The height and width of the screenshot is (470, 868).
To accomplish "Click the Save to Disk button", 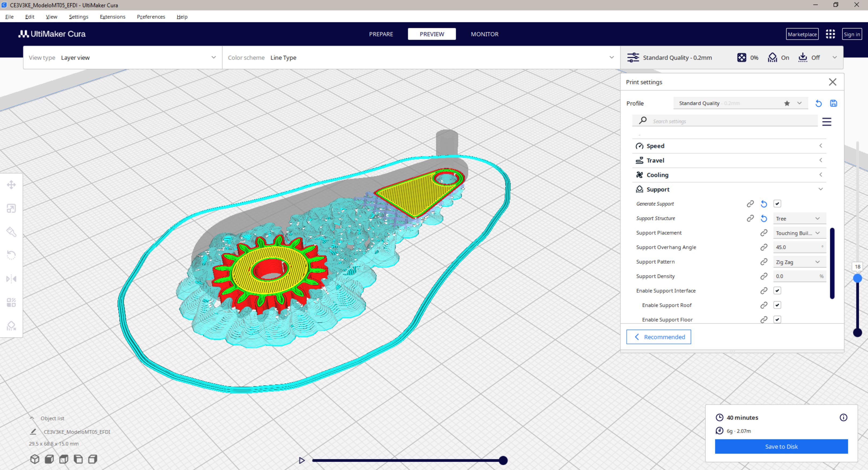I will (x=781, y=446).
